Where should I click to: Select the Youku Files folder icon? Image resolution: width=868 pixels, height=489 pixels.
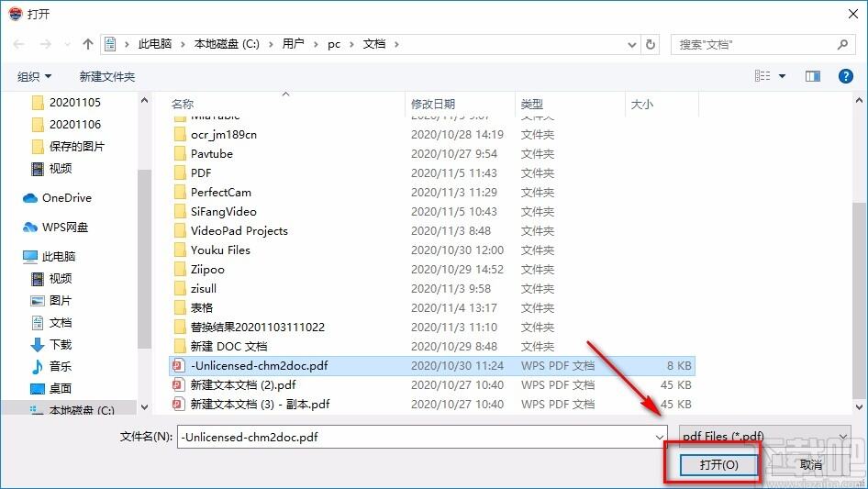pos(179,250)
